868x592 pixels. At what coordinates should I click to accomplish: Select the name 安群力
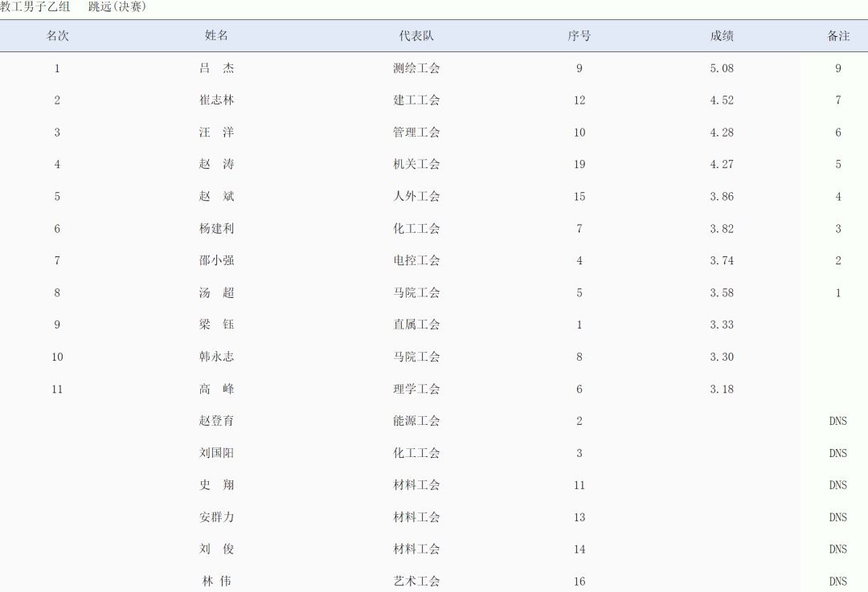coord(217,517)
